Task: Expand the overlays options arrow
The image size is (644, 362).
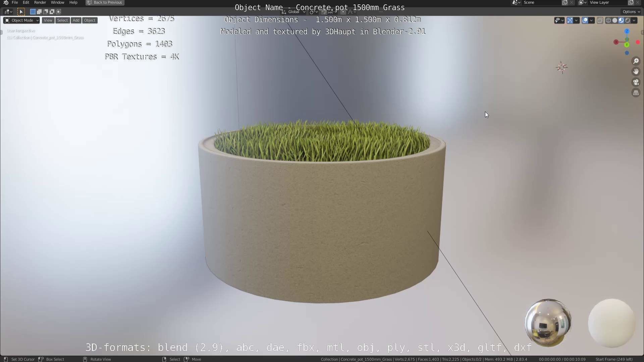Action: click(591, 20)
